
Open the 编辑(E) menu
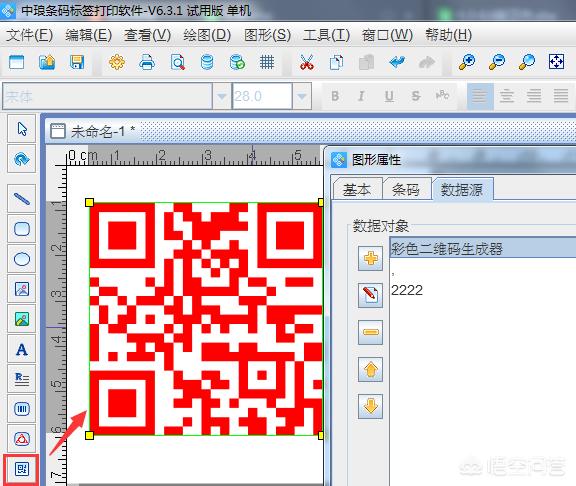[x=89, y=35]
